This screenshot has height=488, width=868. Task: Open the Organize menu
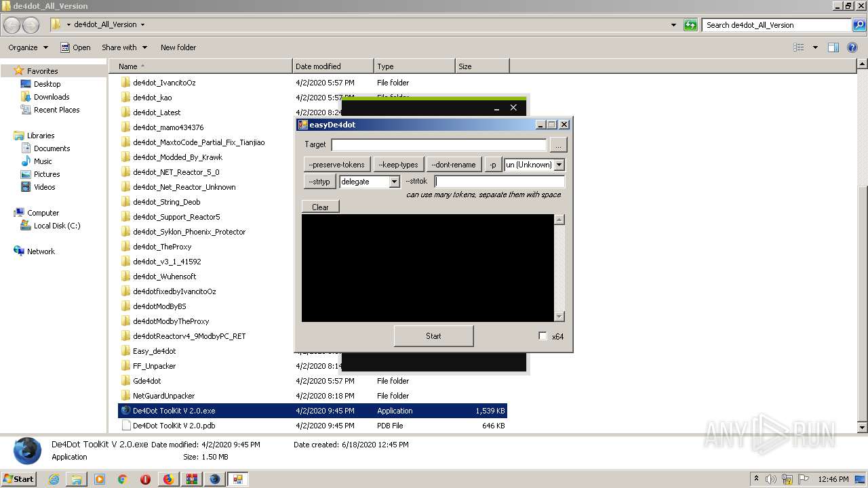point(28,47)
